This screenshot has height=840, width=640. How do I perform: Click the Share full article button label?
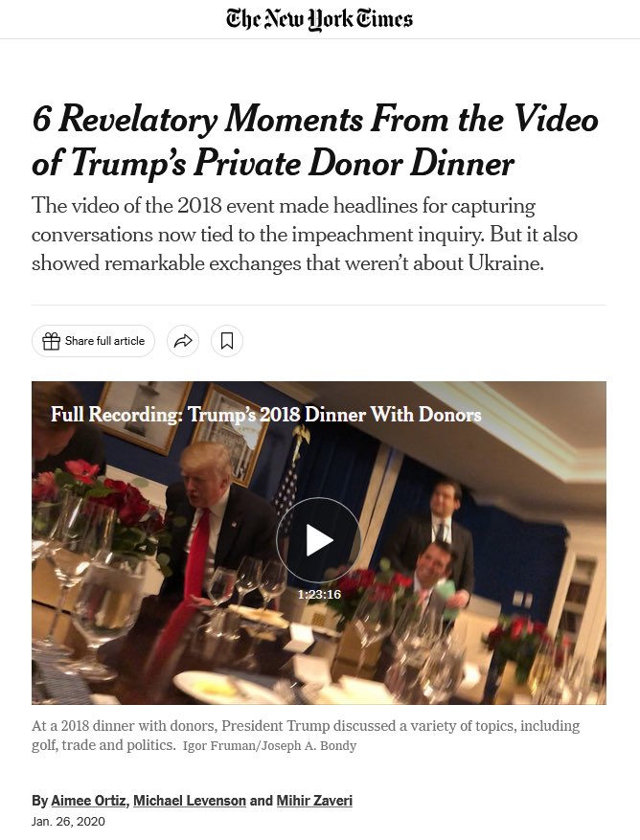(x=104, y=341)
